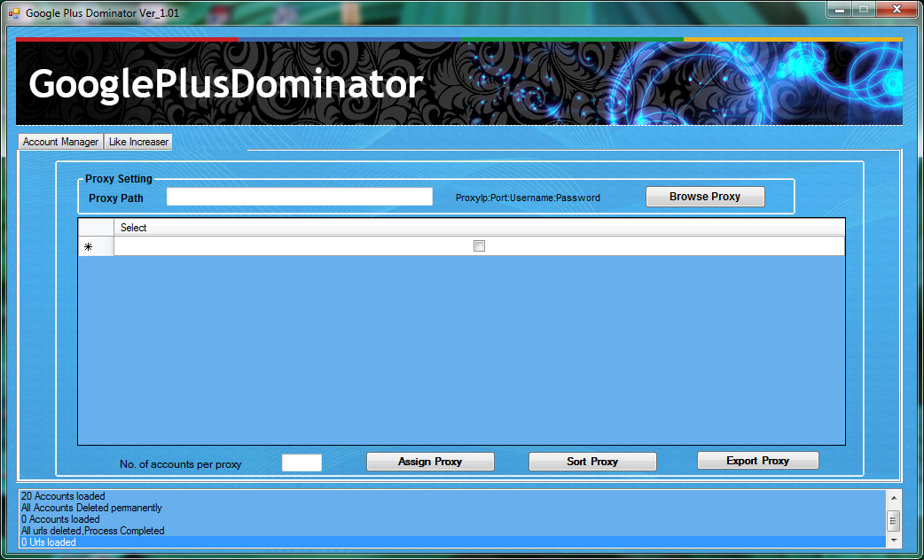Click the Google Plus Dominator title bar icon
Viewport: 924px width, 560px height.
coord(13,12)
